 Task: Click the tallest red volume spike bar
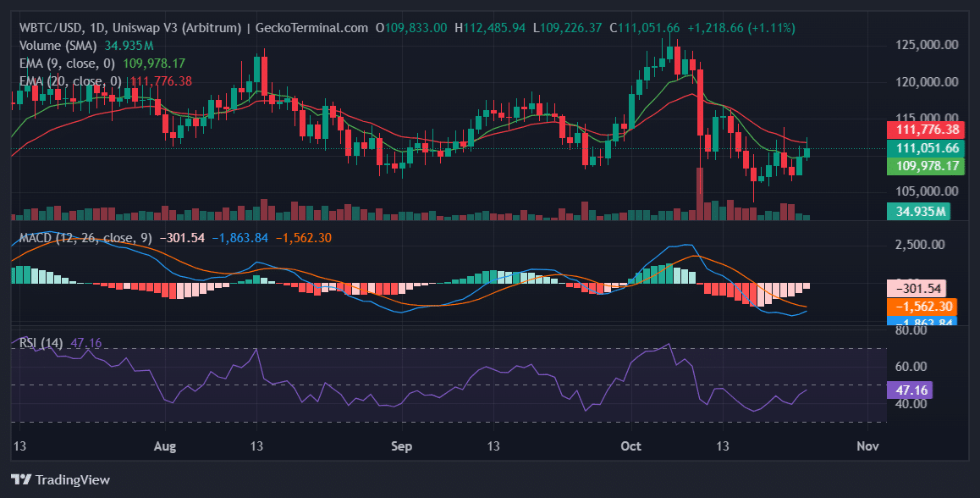tap(700, 194)
